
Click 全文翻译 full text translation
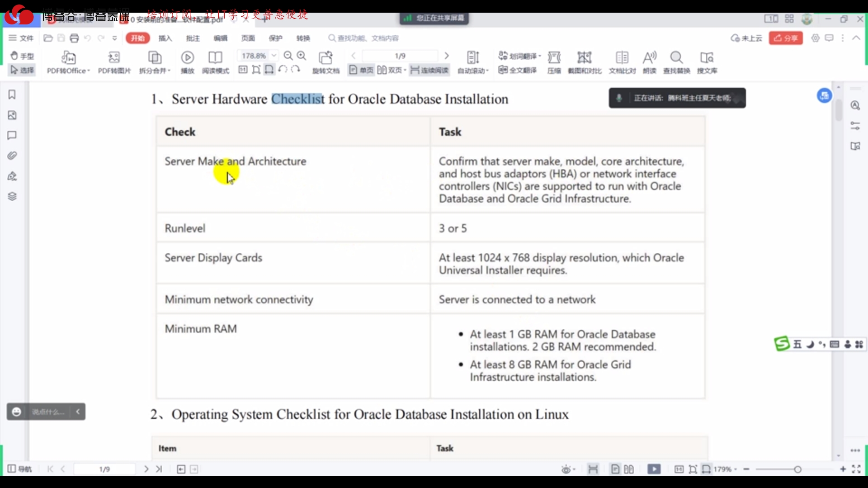coord(517,70)
